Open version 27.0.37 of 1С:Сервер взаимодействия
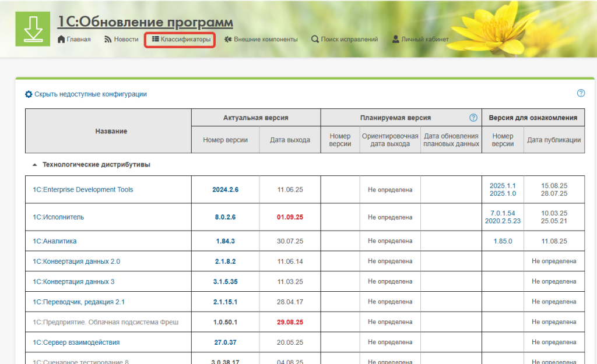The width and height of the screenshot is (597, 364). pos(225,342)
